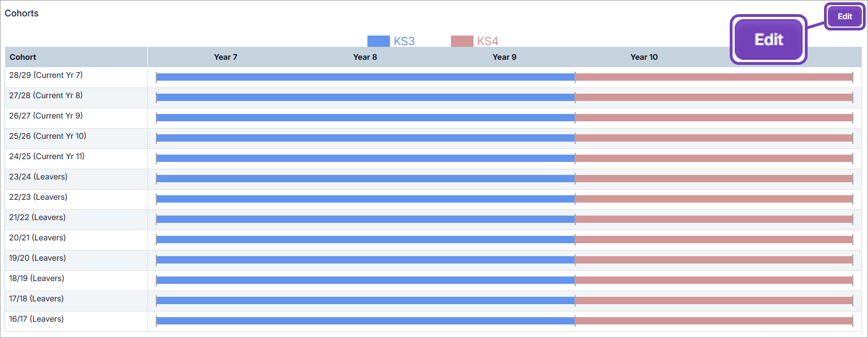The image size is (868, 338).
Task: Click the pink KS4 bar for 21/22 Leavers
Action: pyautogui.click(x=713, y=219)
